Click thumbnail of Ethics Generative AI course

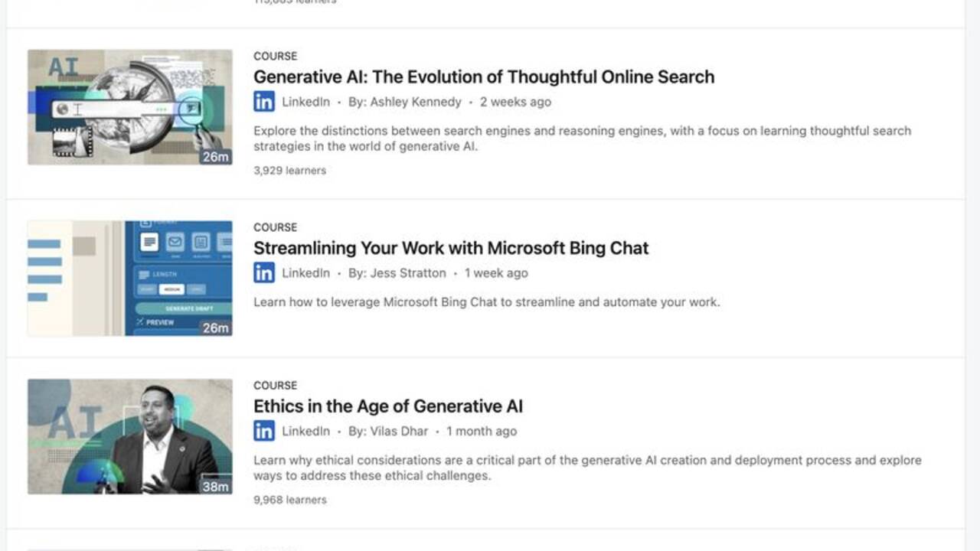click(130, 436)
